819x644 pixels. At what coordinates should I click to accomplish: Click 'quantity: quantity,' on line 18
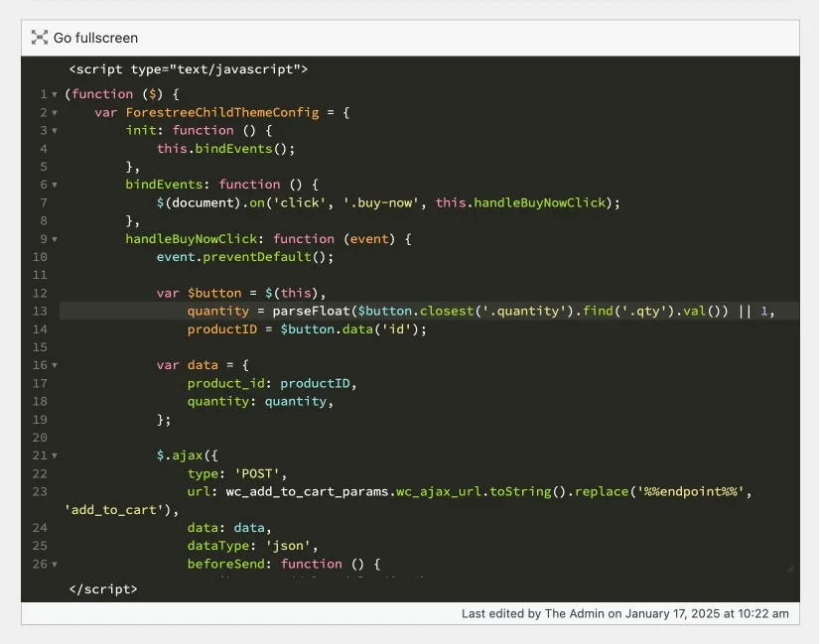(260, 402)
